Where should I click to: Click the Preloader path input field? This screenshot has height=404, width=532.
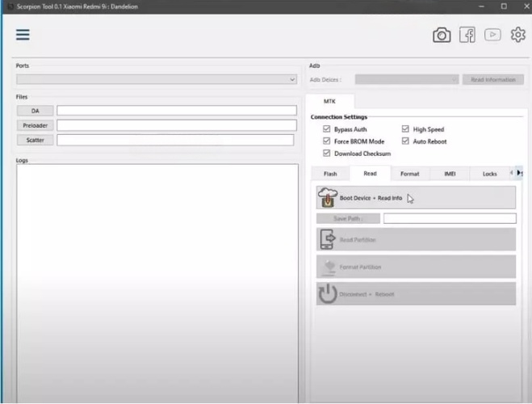175,125
